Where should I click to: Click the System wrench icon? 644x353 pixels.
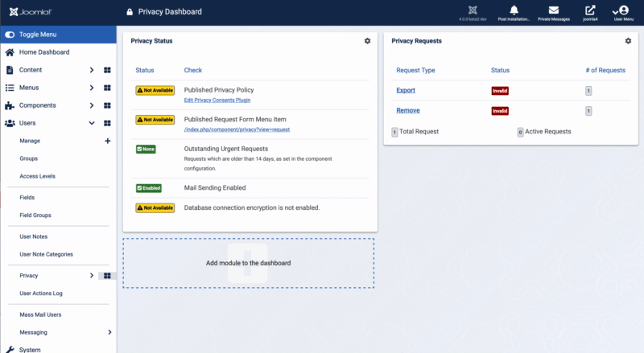[x=10, y=350]
